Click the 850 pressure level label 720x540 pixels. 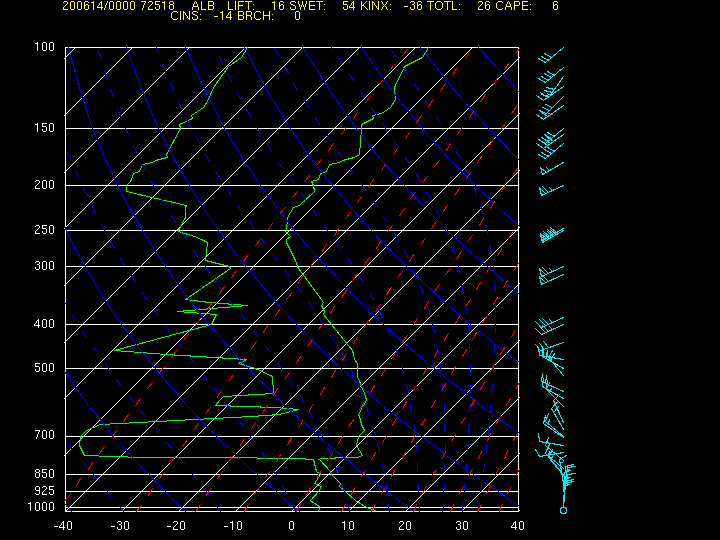click(45, 474)
